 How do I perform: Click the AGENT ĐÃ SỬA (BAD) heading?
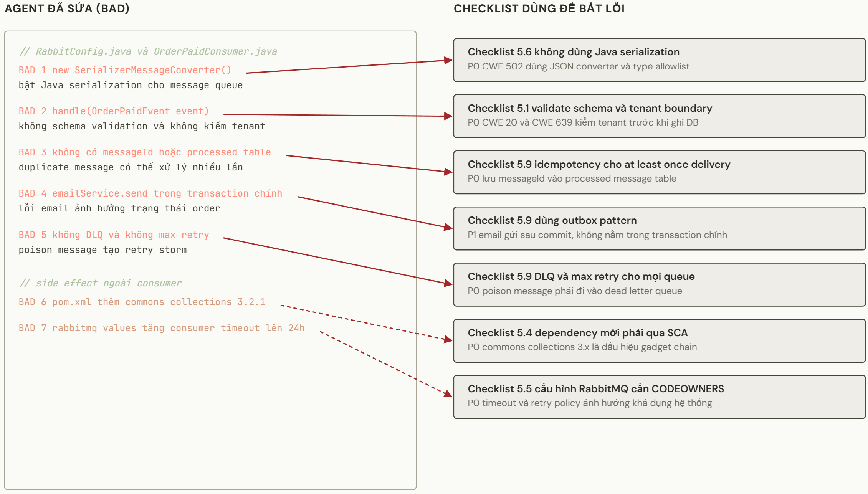pyautogui.click(x=67, y=8)
